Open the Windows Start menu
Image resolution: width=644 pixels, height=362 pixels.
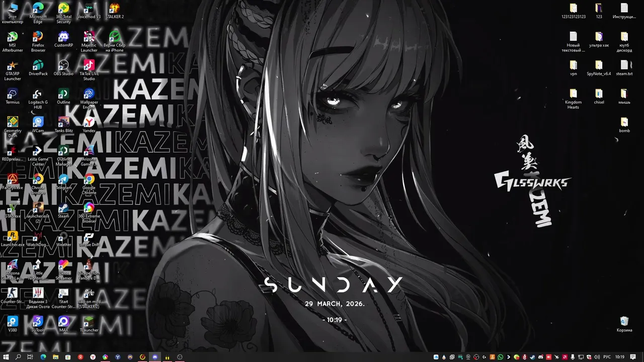6,357
